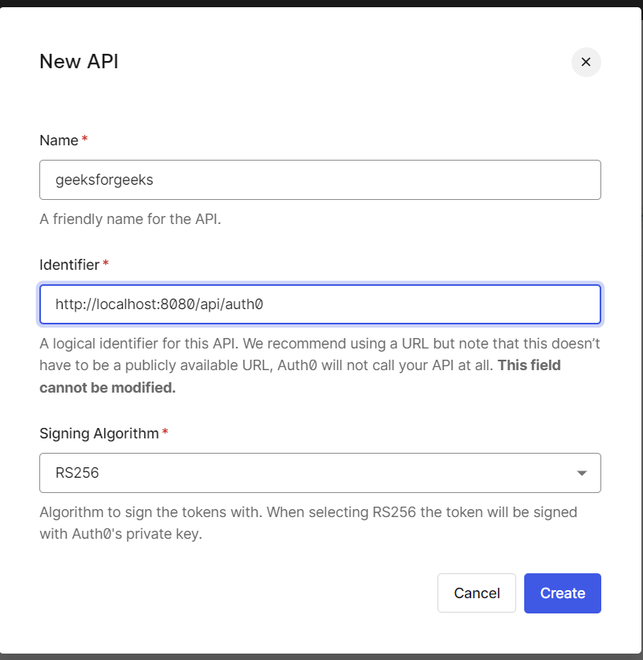Click the caret arrow in the algorithm dropdown

point(582,473)
